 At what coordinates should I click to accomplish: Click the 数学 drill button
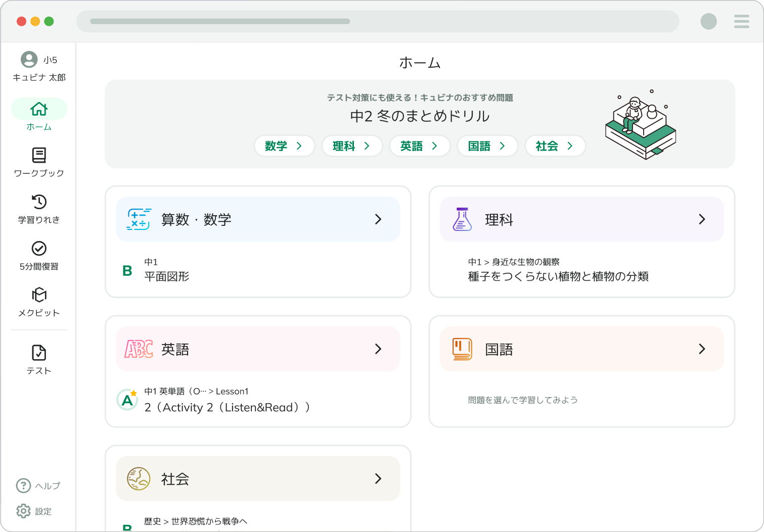click(x=284, y=146)
